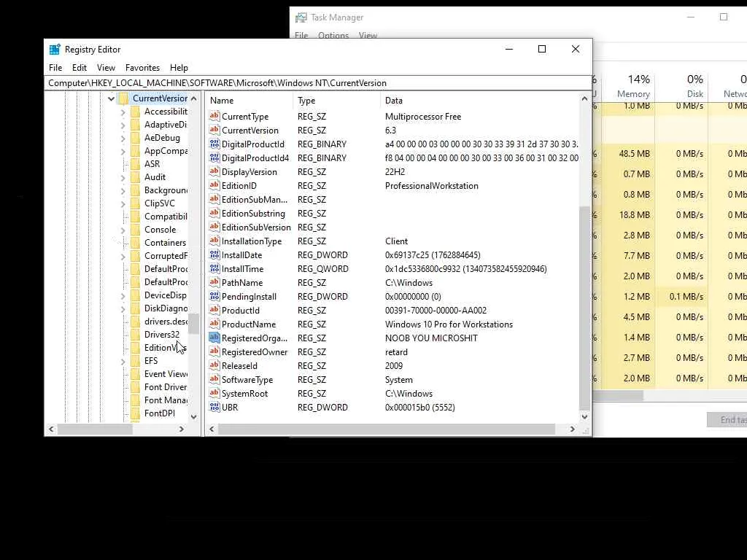Select the DigitalProductId4 binary icon
Image resolution: width=747 pixels, height=560 pixels.
coord(214,157)
